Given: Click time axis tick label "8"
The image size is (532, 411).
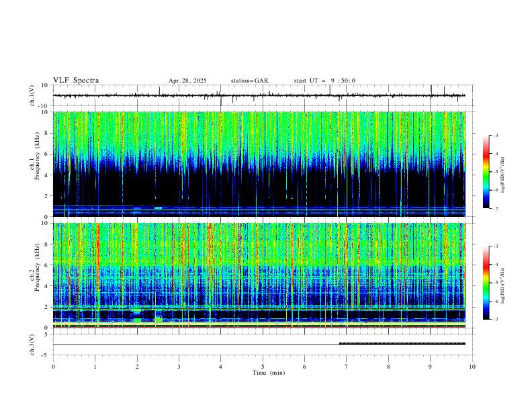Looking at the screenshot, I should (x=388, y=367).
